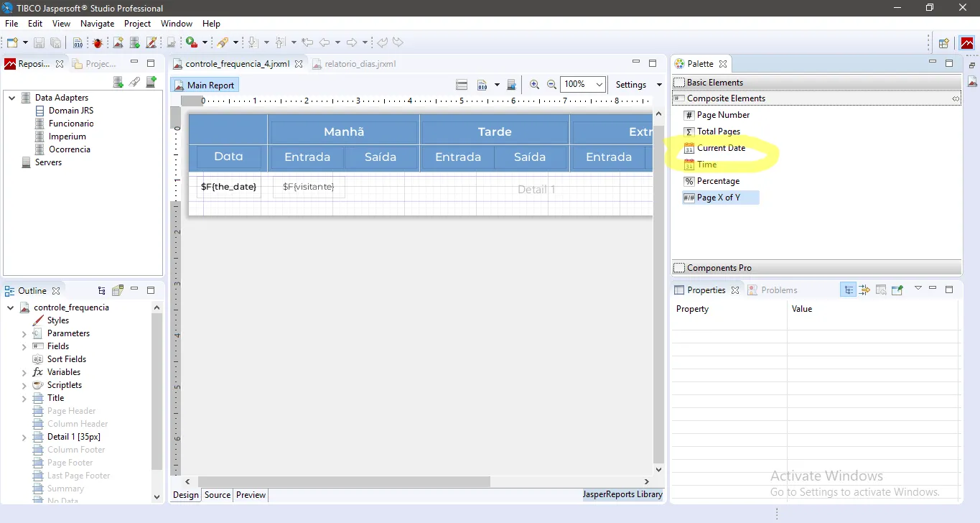This screenshot has height=523, width=980.
Task: Click the Main Report button
Action: coord(205,85)
